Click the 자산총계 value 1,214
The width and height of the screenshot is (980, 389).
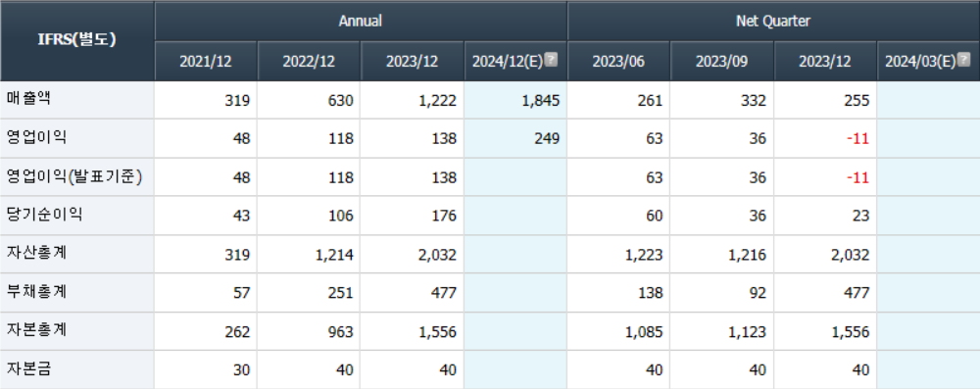tap(335, 255)
